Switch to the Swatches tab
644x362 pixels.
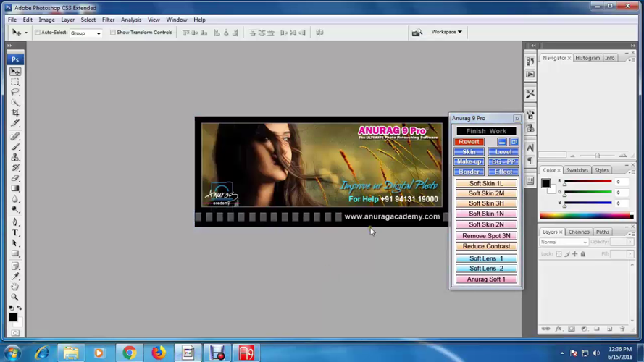click(577, 170)
